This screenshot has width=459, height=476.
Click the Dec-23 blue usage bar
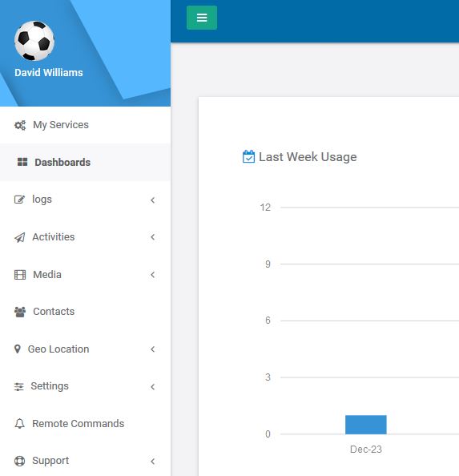click(366, 425)
